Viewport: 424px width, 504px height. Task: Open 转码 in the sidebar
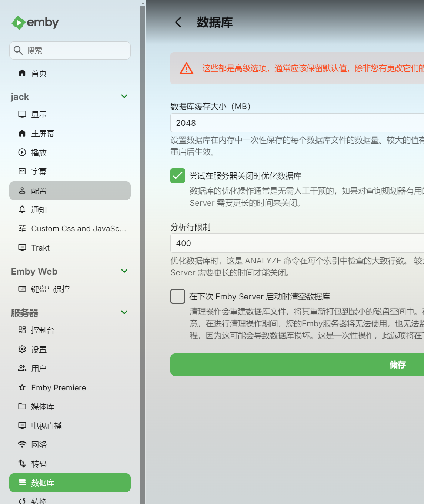pyautogui.click(x=70, y=464)
